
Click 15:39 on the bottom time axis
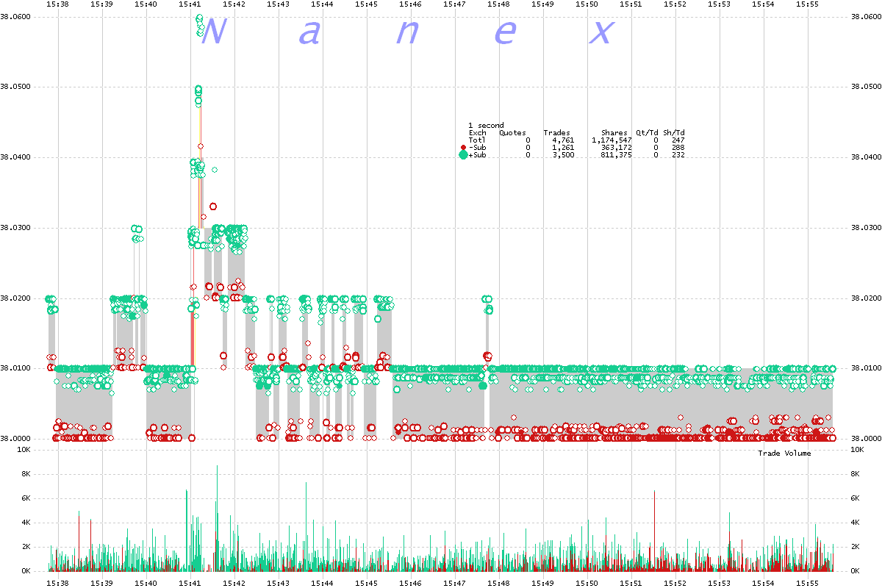tap(101, 583)
